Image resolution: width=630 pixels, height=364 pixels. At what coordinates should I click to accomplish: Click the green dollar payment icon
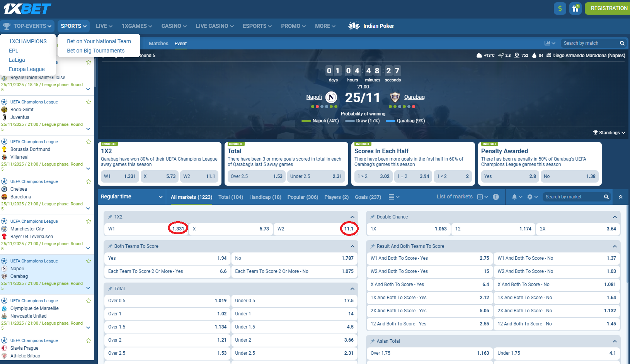pos(560,8)
